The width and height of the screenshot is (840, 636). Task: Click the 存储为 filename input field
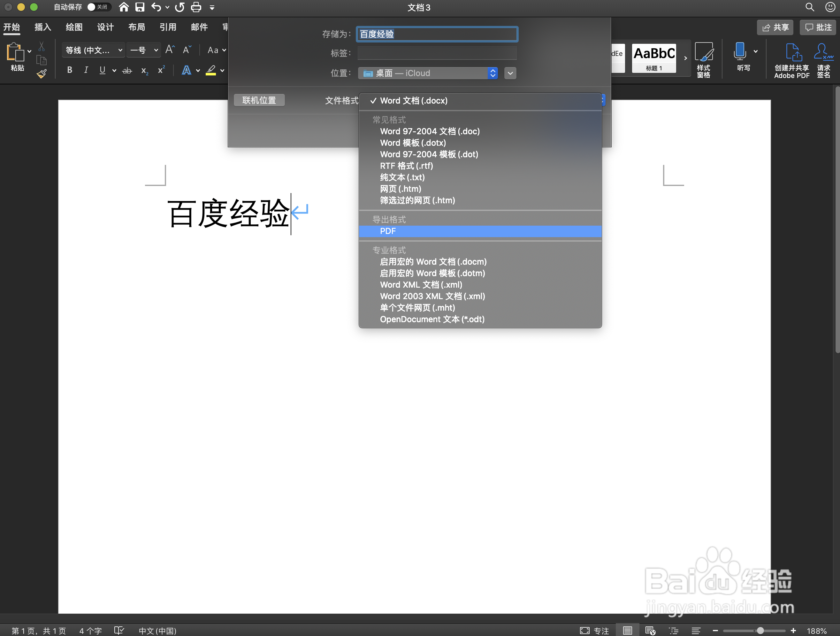[x=437, y=34]
